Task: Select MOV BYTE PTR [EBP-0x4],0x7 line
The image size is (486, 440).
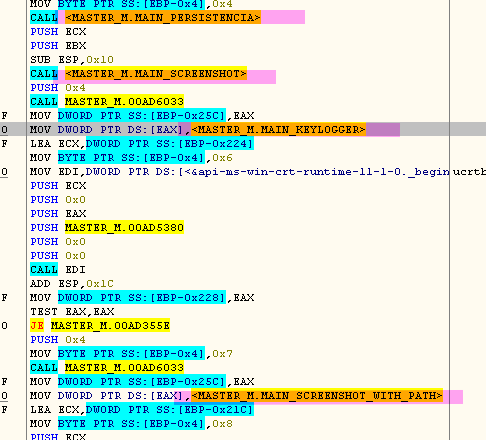Action: (x=131, y=354)
